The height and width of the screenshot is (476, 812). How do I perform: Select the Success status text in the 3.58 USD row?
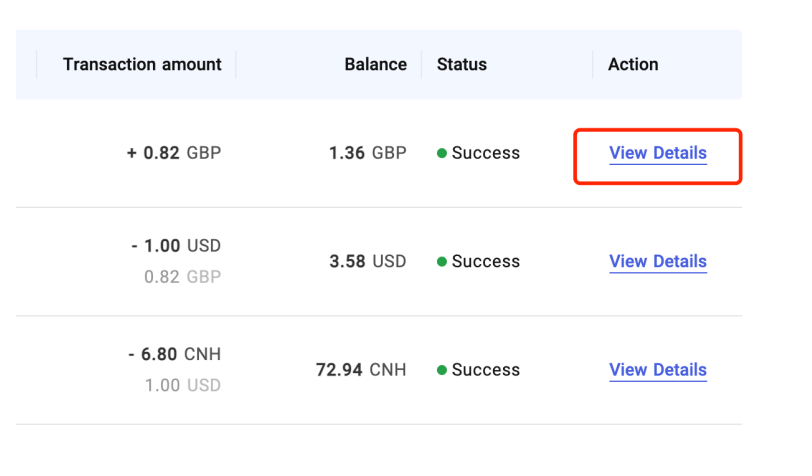(486, 262)
